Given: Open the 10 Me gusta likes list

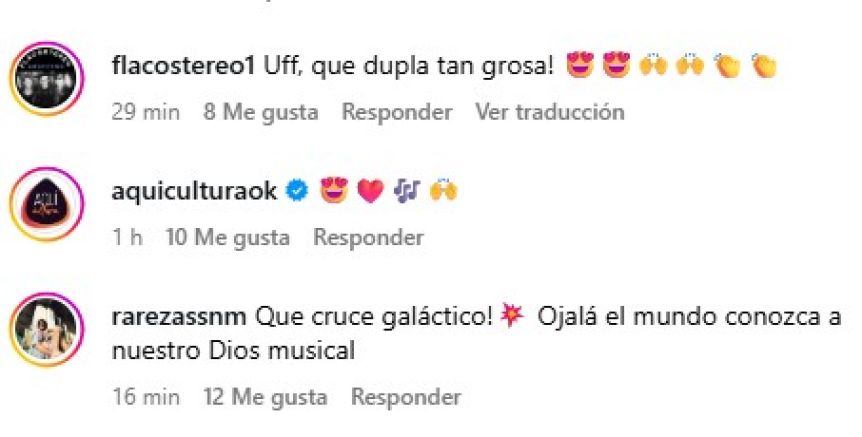Looking at the screenshot, I should (228, 237).
